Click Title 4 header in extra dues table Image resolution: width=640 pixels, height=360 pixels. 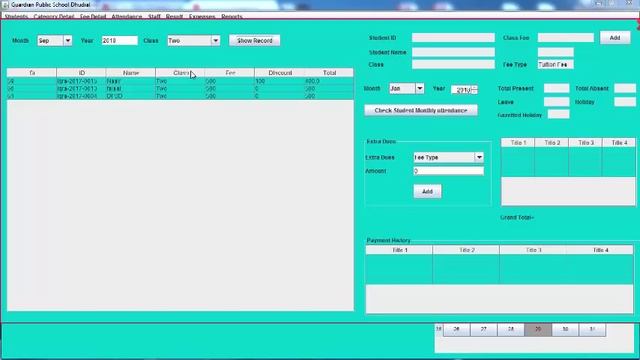(x=619, y=142)
